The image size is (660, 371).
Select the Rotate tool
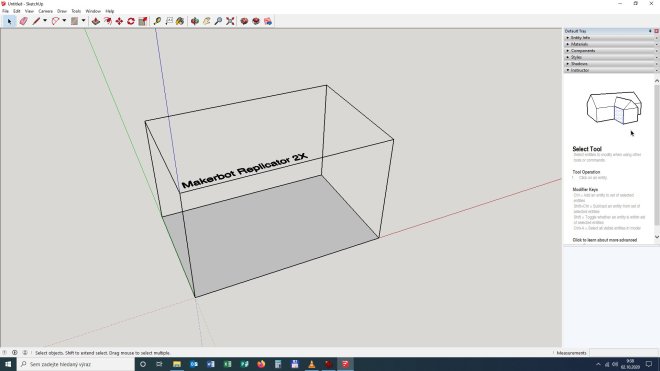(x=131, y=21)
